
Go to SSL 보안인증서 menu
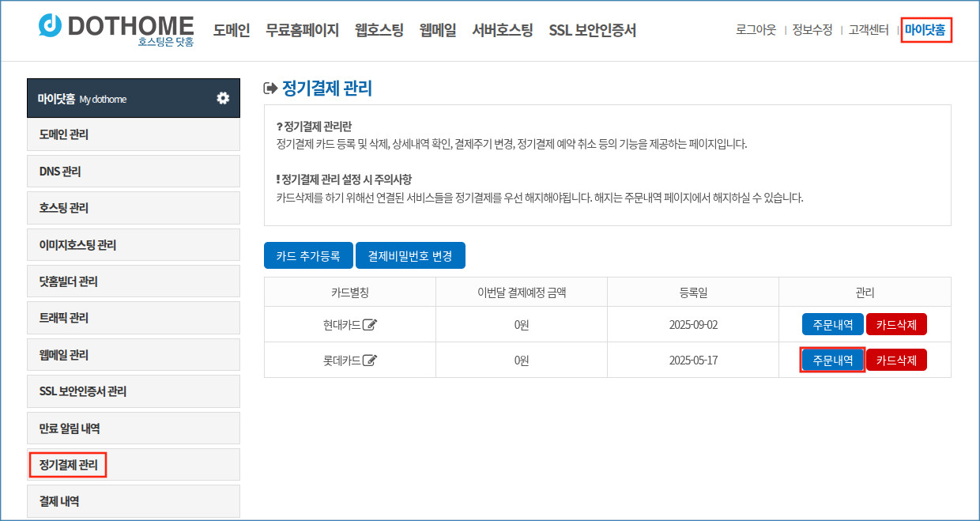(592, 30)
